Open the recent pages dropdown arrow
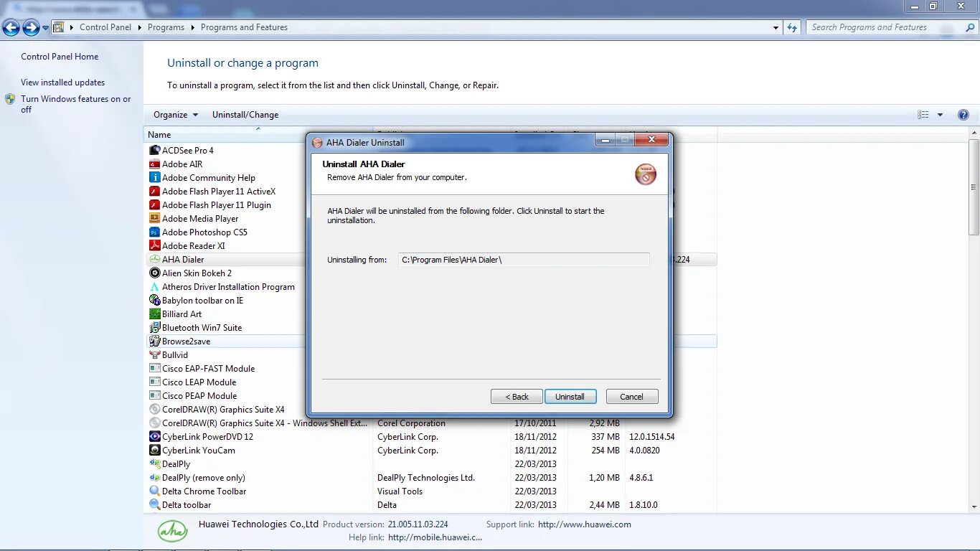Screen dimensions: 980x551 (45, 27)
